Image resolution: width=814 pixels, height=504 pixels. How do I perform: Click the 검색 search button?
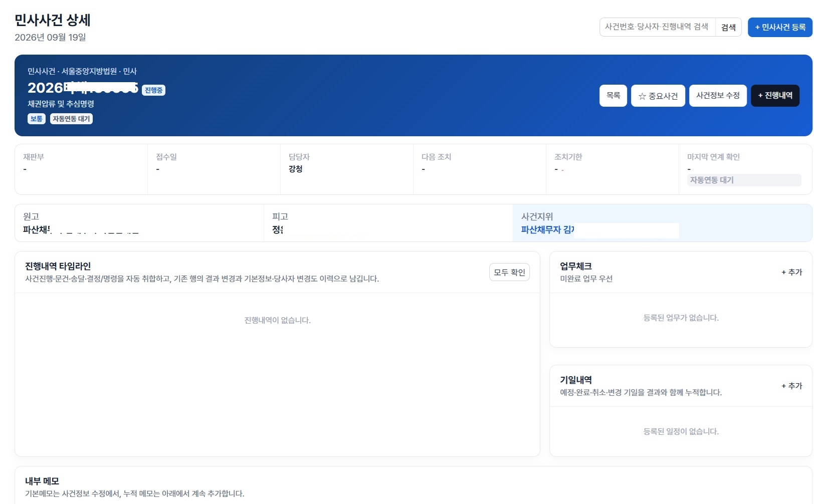point(728,27)
